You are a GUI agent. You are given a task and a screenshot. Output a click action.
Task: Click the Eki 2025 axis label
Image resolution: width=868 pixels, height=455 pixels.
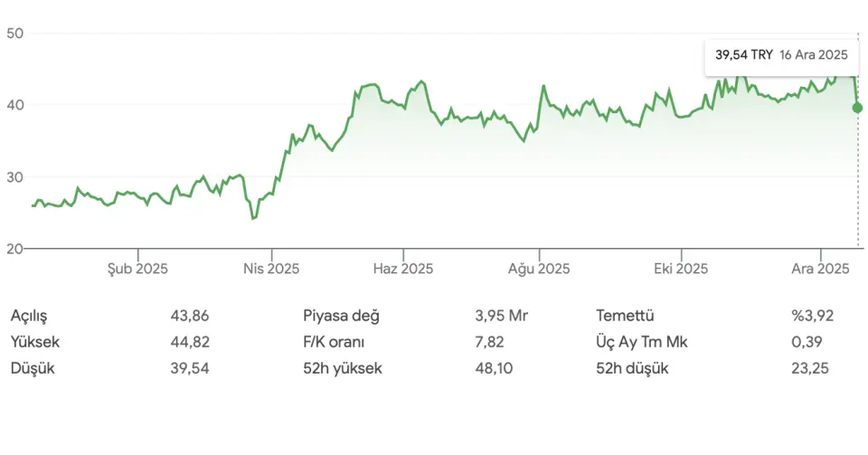pos(680,269)
